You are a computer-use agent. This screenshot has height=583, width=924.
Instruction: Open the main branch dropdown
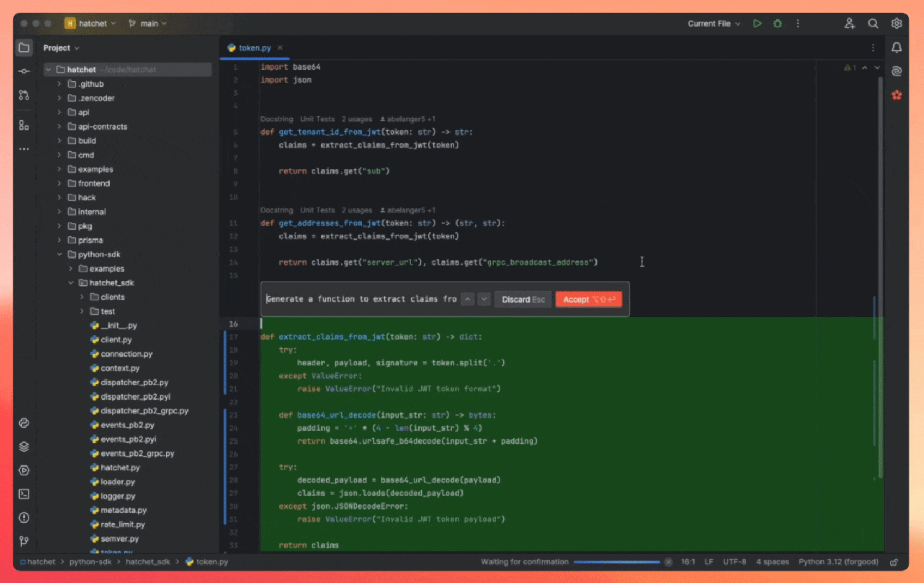[148, 23]
